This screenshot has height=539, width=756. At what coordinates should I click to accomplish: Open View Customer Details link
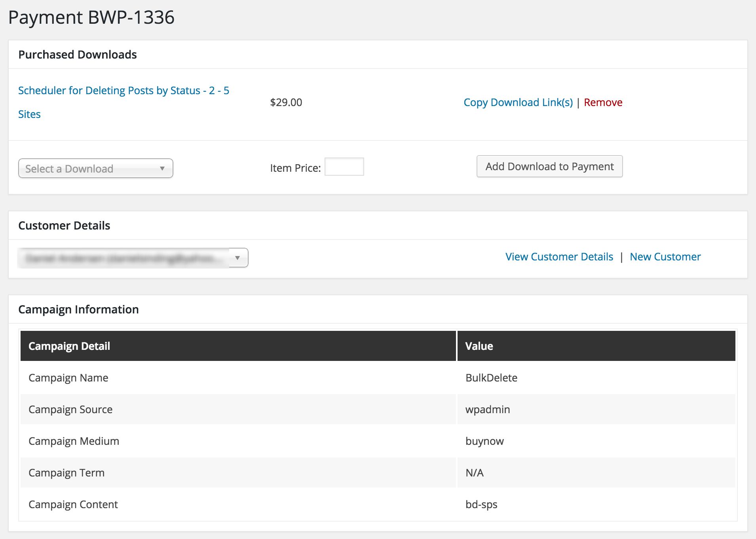point(559,257)
